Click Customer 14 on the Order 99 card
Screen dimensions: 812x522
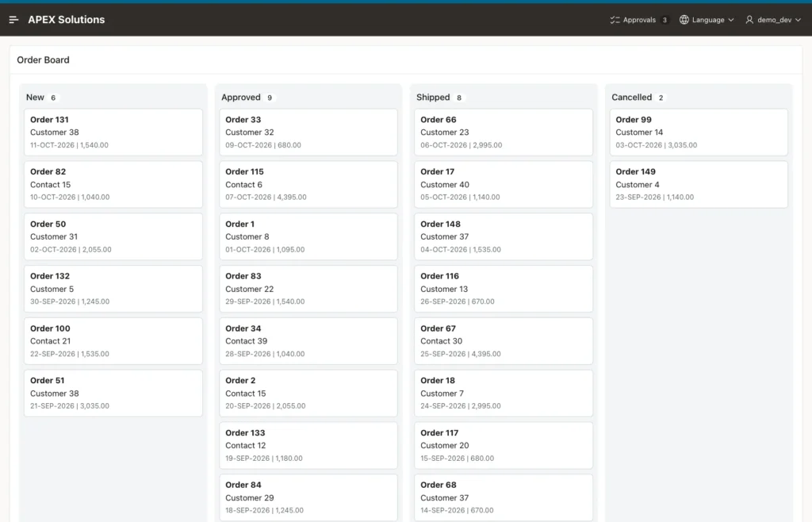[x=639, y=132]
